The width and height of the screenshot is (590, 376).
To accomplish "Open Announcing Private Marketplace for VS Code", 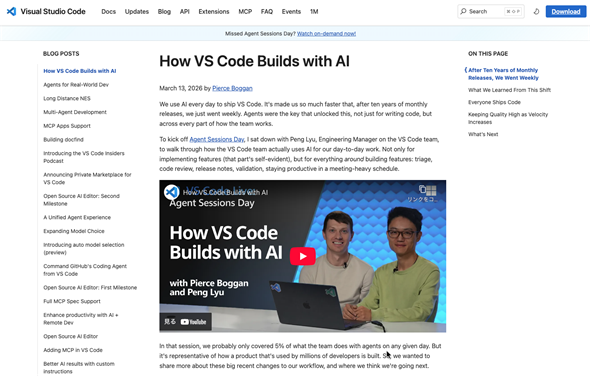I will click(x=87, y=178).
